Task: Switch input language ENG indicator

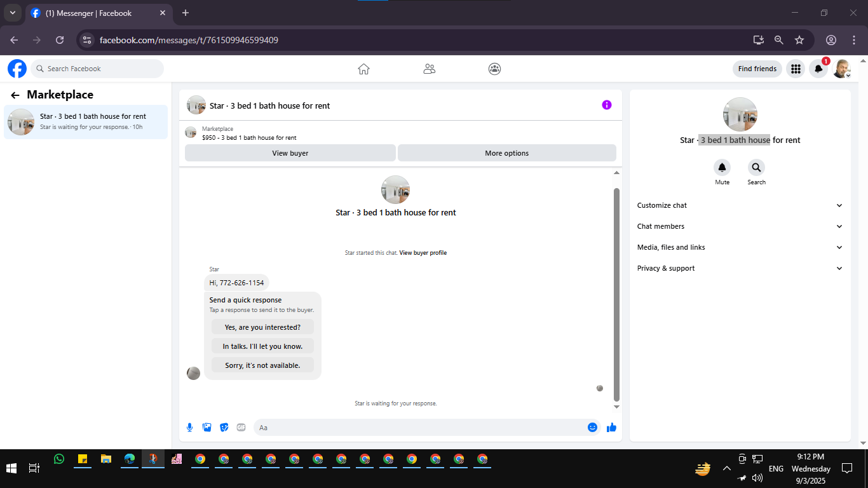Action: (x=776, y=469)
